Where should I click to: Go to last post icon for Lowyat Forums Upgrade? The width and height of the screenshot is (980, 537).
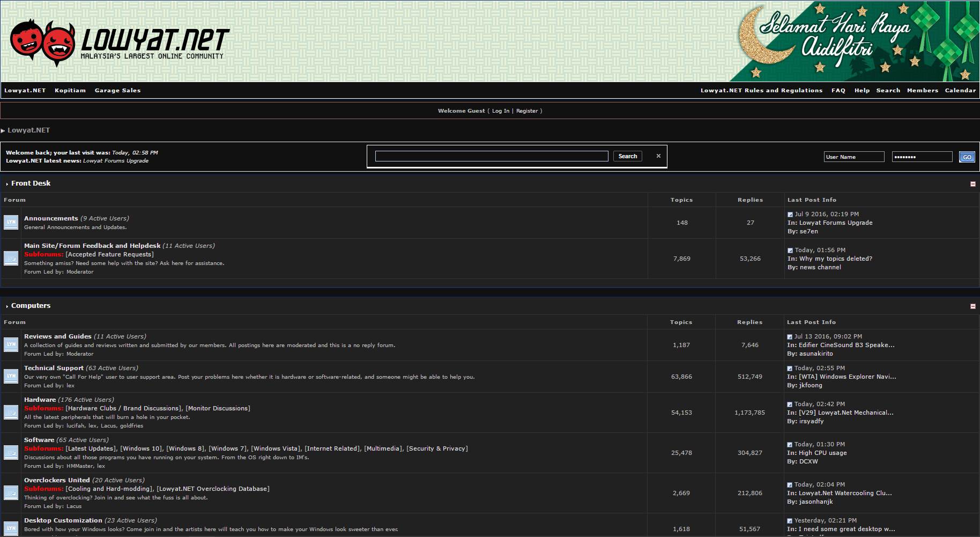click(790, 215)
